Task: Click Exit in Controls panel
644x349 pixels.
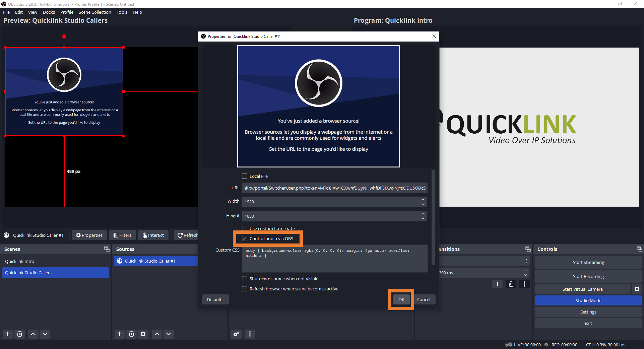Action: coord(588,323)
